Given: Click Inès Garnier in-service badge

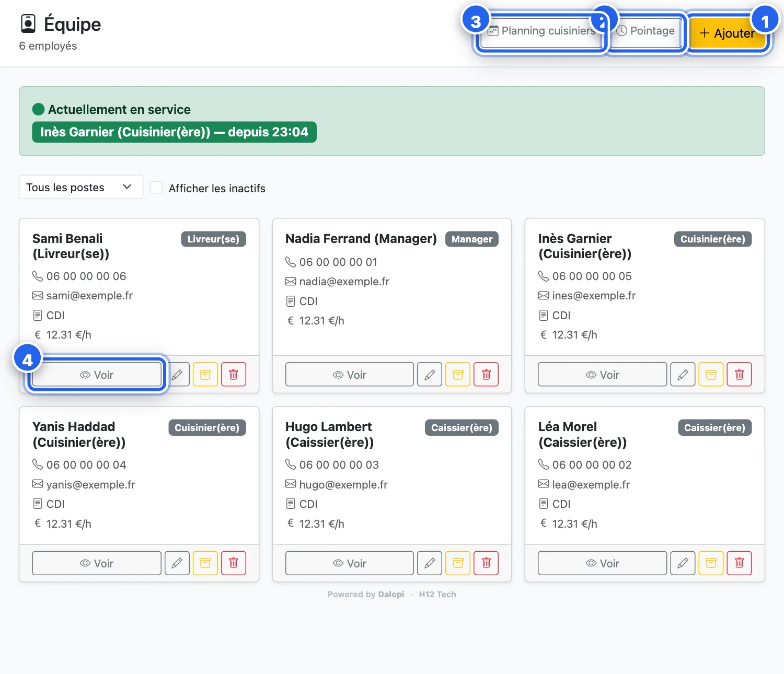Looking at the screenshot, I should pos(175,132).
